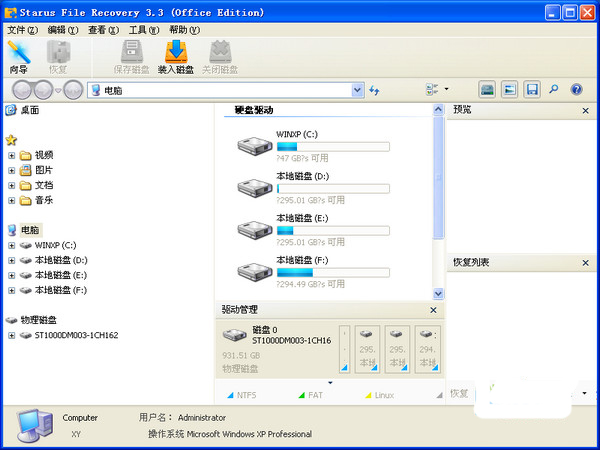
Task: Select 本地磁盘 (F:) drive icon in drive list
Action: pos(254,272)
